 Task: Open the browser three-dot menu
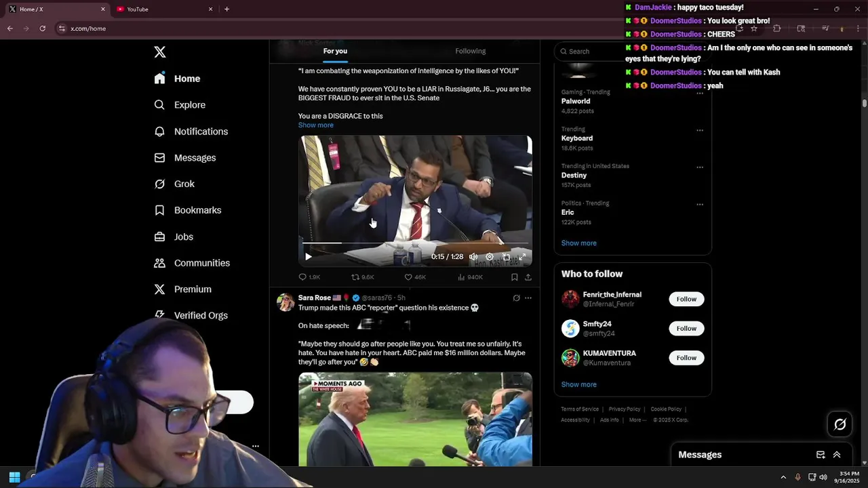click(x=859, y=28)
